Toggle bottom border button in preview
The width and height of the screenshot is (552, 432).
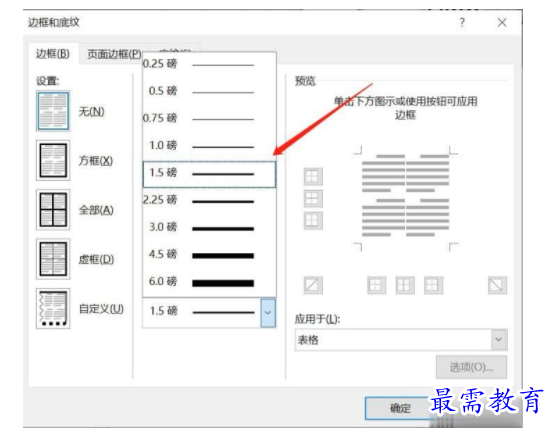[313, 221]
